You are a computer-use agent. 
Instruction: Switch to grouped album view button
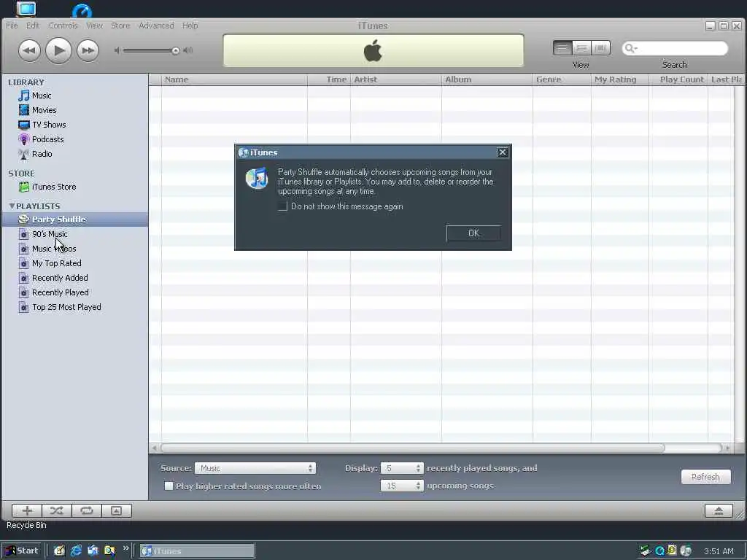tap(581, 48)
